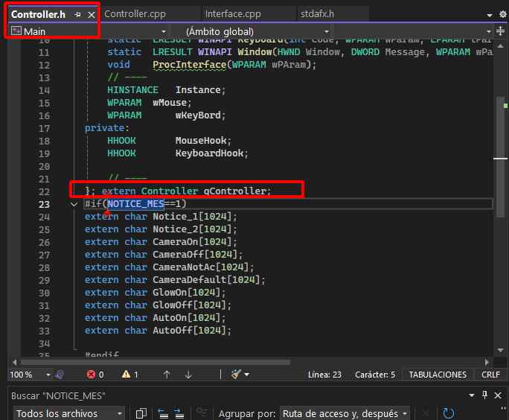The width and height of the screenshot is (509, 420).
Task: Click AutoOff[1024] on line 33
Action: 189,331
